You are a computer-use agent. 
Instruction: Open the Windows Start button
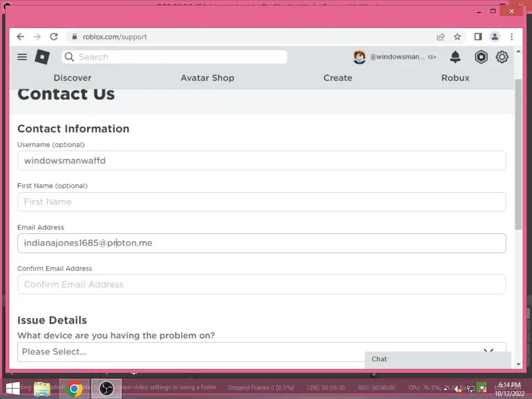[x=13, y=389]
